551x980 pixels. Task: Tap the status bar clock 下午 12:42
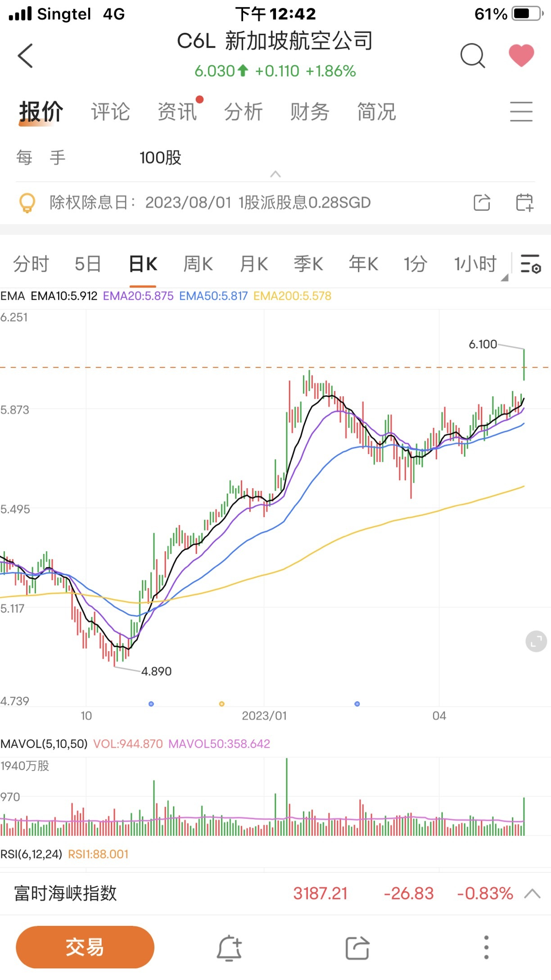(275, 14)
